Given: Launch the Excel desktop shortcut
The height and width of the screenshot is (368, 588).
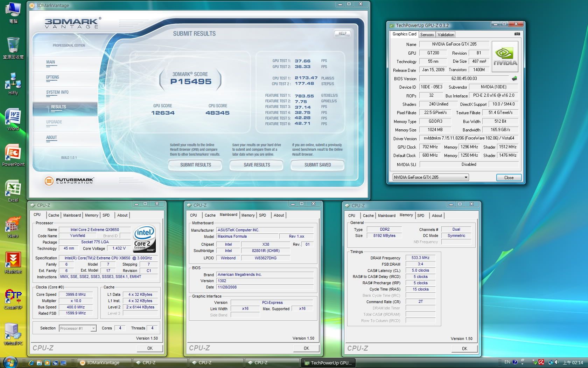Looking at the screenshot, I should pos(13,191).
